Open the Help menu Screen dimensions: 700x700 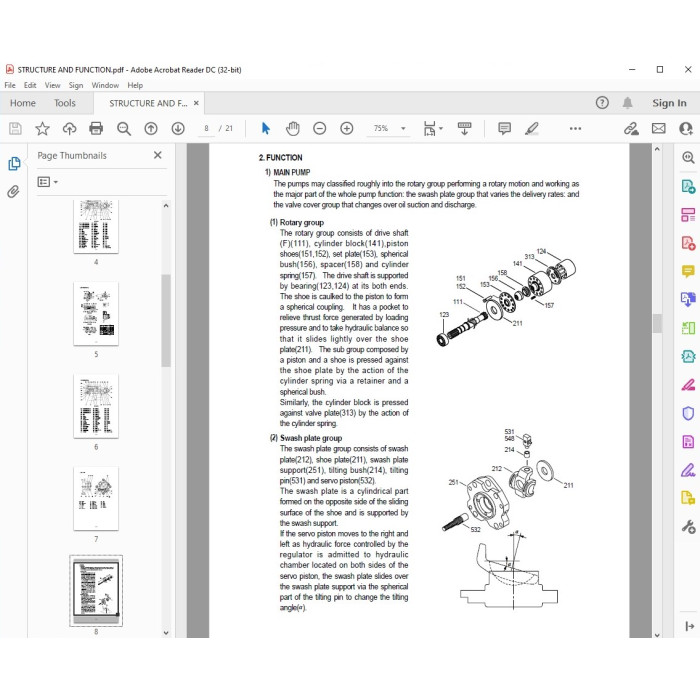point(135,85)
